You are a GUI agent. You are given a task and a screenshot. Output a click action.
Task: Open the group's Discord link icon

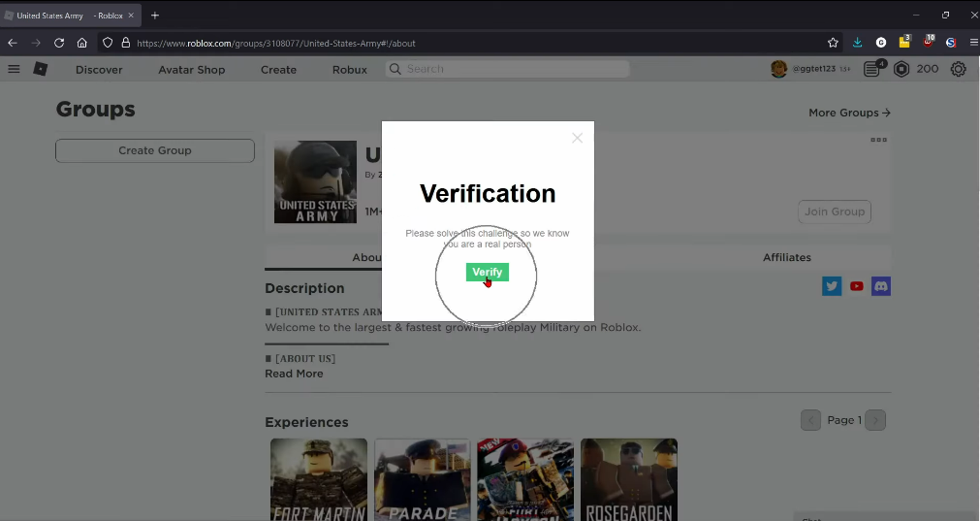(x=880, y=286)
